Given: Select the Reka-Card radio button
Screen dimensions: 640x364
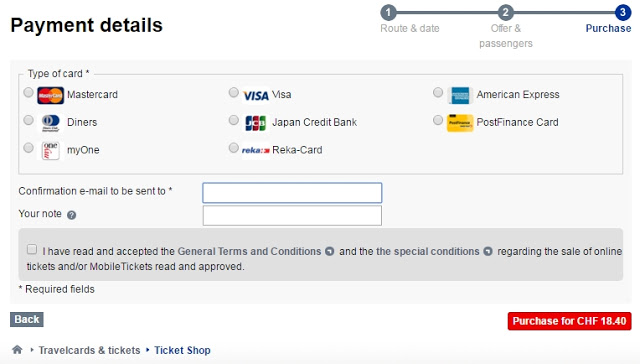Looking at the screenshot, I should tap(233, 147).
